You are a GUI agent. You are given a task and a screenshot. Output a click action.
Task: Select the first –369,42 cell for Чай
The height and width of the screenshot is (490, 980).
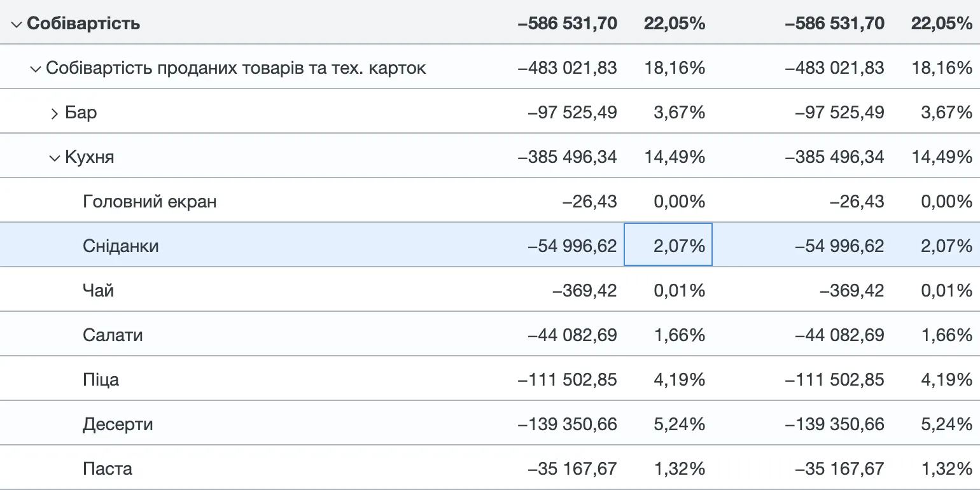point(584,291)
